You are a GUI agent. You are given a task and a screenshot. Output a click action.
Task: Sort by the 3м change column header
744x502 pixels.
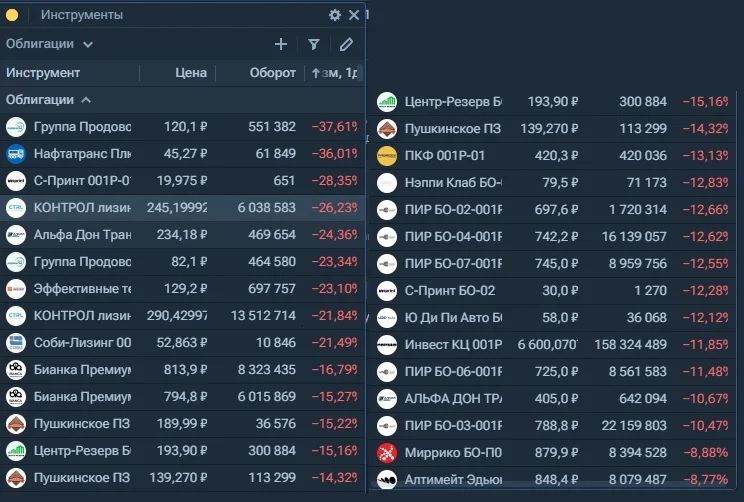[335, 73]
